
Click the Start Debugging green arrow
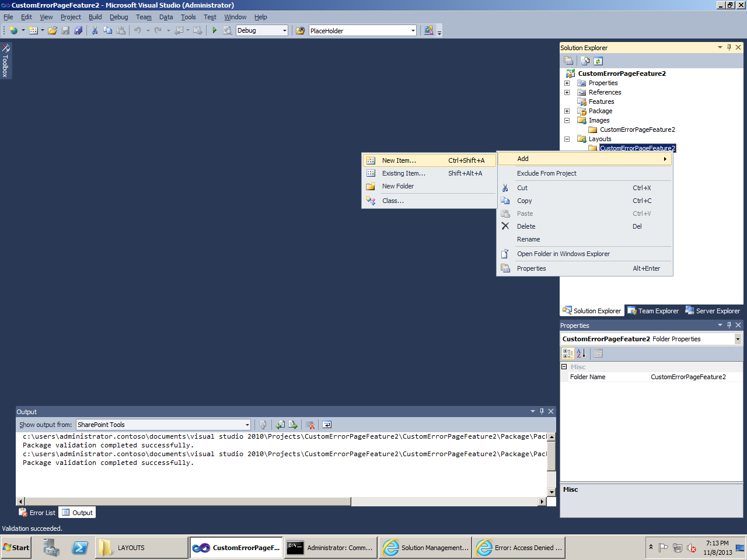coord(214,30)
